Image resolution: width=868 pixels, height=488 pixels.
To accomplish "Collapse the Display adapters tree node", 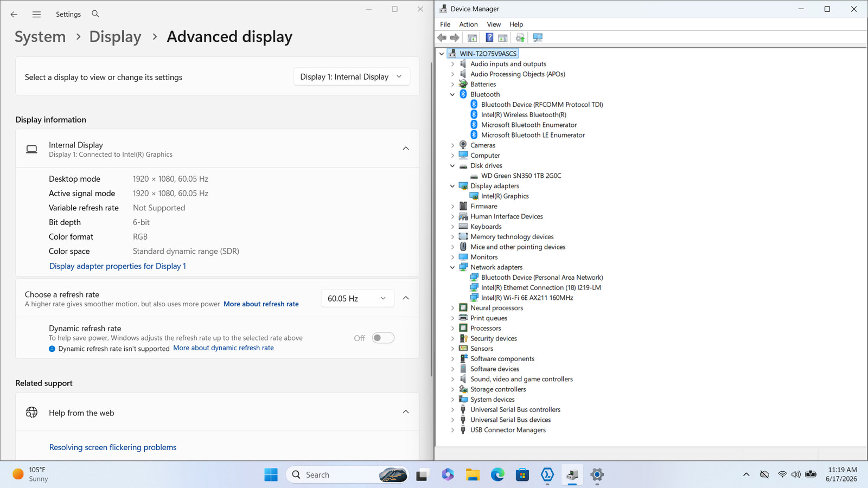I will tap(452, 186).
